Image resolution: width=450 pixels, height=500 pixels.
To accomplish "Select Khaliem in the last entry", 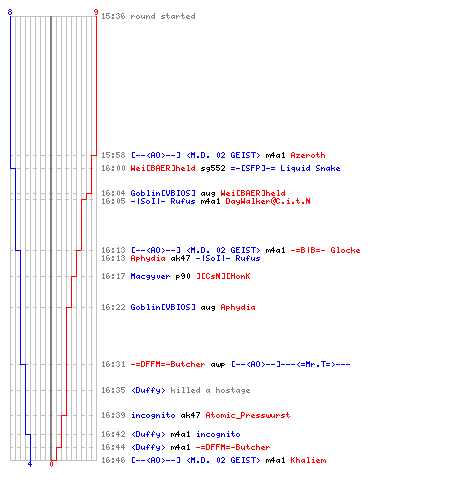I will tap(308, 460).
